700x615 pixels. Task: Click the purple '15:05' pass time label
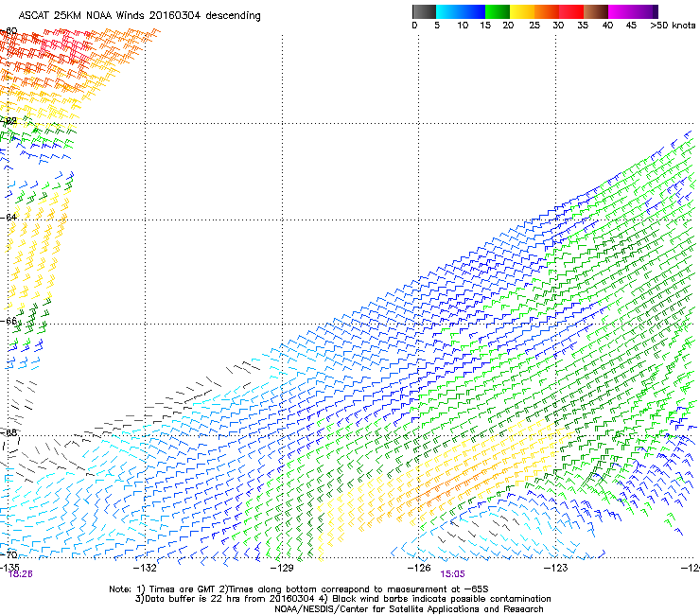pos(452,574)
